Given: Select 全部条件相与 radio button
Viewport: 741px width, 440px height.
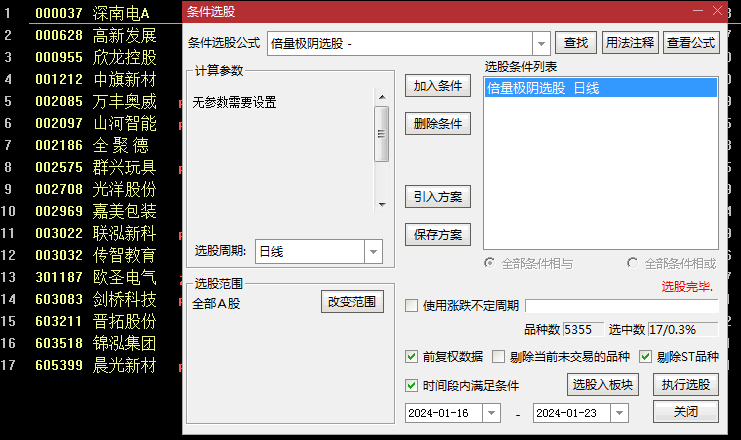Looking at the screenshot, I should point(490,263).
